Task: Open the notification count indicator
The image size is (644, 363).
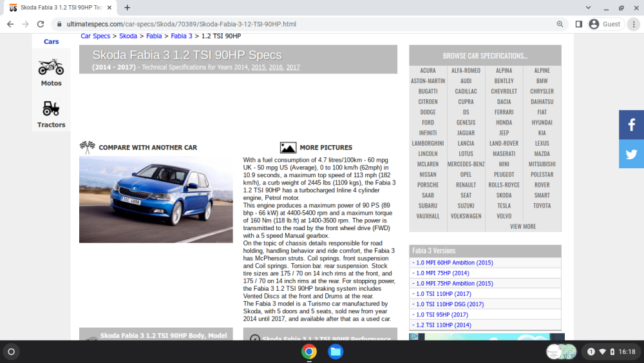Action: pos(591,351)
